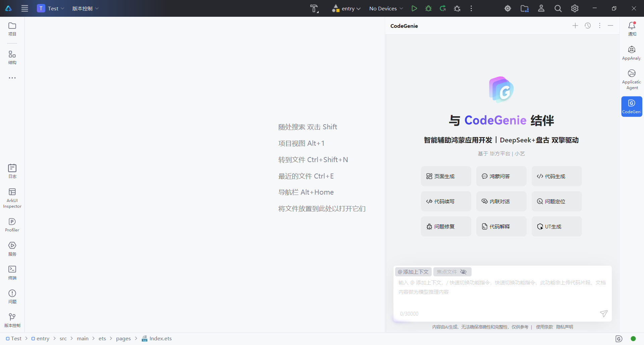Open project folder settings icon
The height and width of the screenshot is (345, 644).
pos(525,8)
